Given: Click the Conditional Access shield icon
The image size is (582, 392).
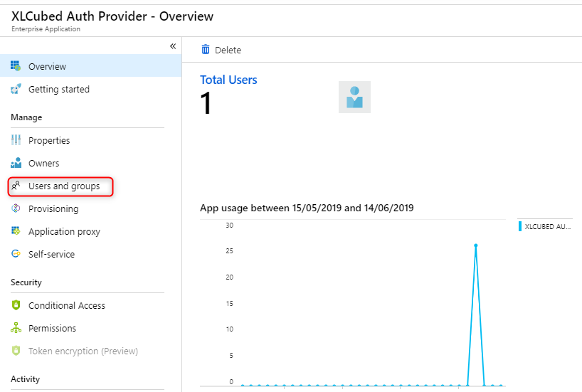Looking at the screenshot, I should click(16, 305).
